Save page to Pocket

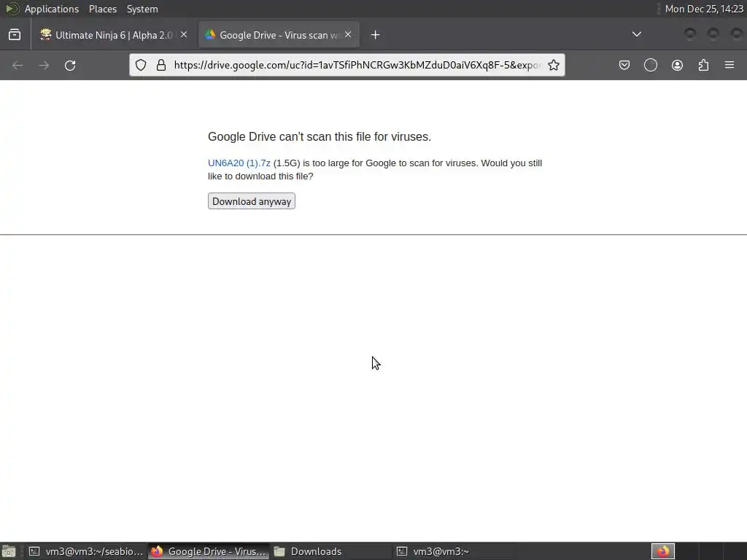[x=624, y=65]
